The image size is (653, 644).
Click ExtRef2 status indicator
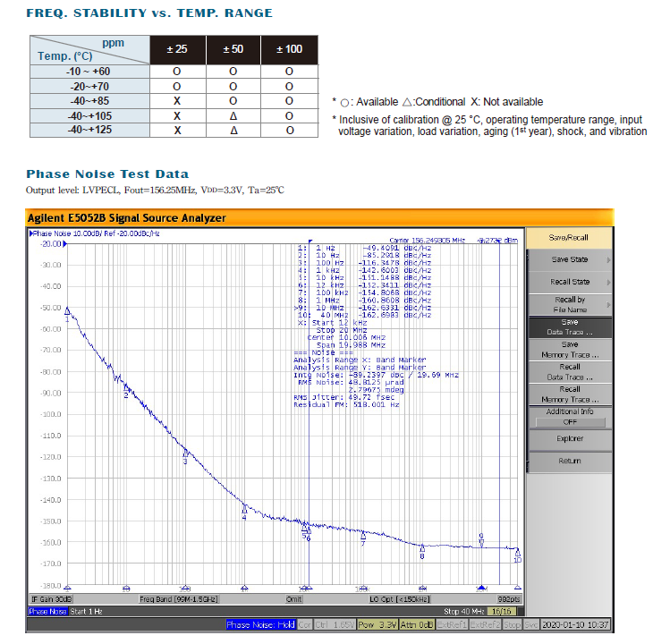(485, 625)
